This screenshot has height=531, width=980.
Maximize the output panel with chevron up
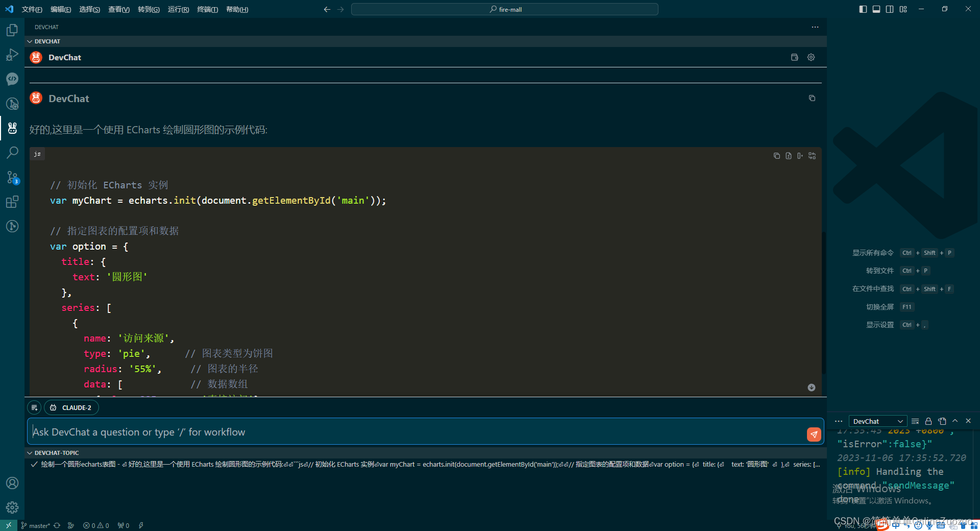coord(955,421)
